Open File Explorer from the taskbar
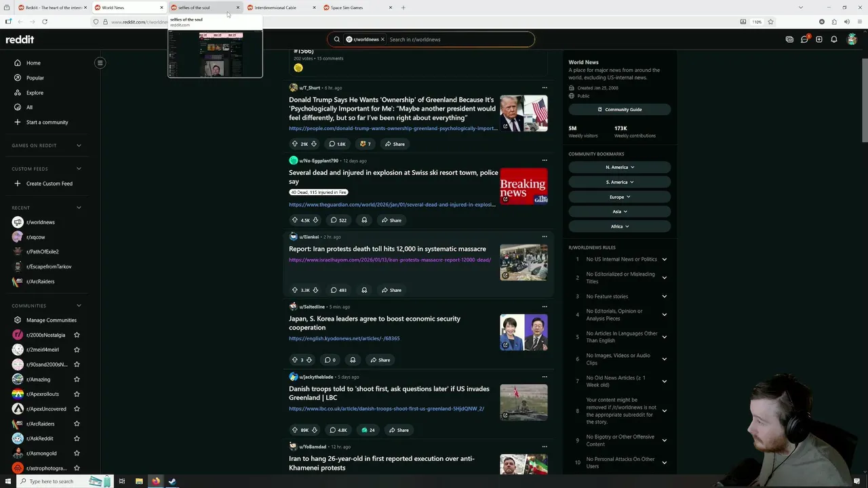Image resolution: width=868 pixels, height=488 pixels. [x=139, y=481]
